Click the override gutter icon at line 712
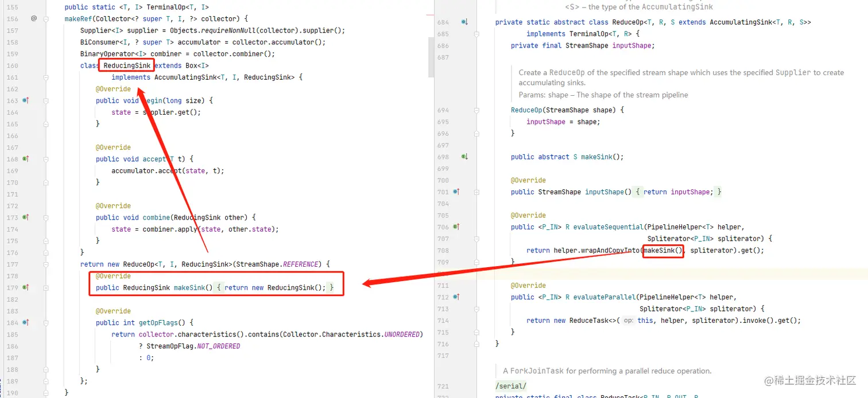 pos(456,297)
